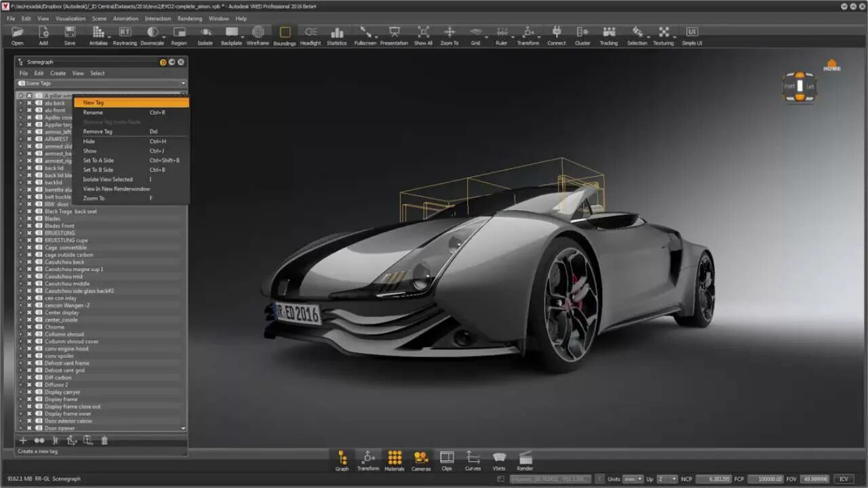Click the FOV value field
The image size is (868, 488).
click(x=814, y=478)
